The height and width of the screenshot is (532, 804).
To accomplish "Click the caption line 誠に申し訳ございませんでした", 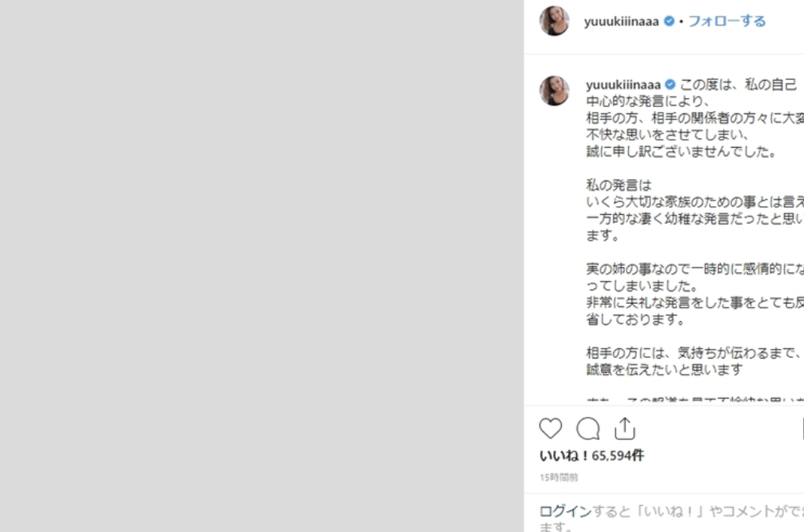I will [682, 152].
